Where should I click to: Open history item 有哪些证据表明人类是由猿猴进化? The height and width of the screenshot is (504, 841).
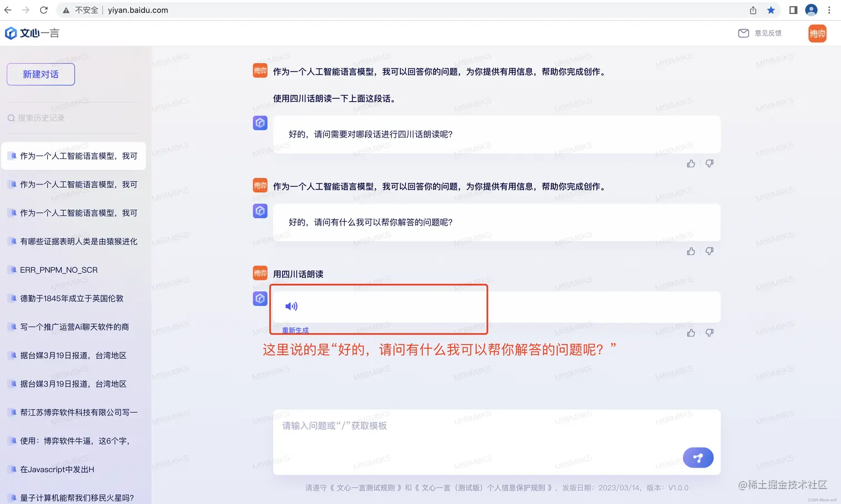pyautogui.click(x=73, y=241)
